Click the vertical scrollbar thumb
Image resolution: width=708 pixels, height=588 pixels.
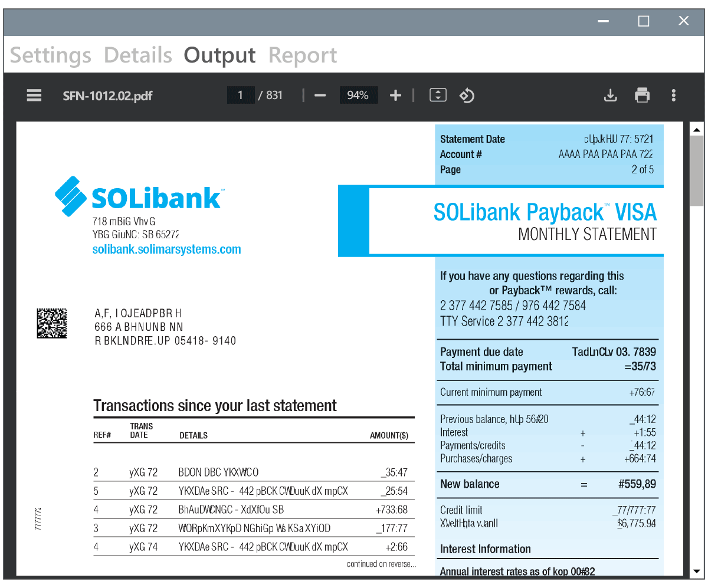[697, 171]
